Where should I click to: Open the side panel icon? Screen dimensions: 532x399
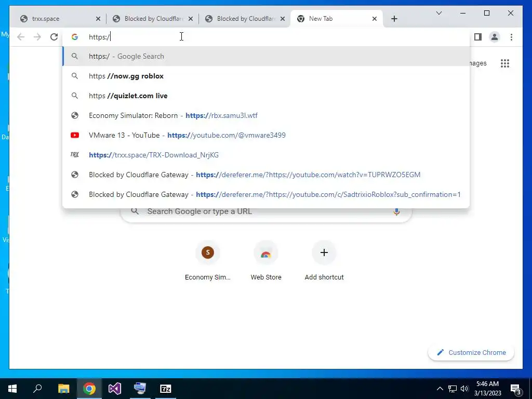[x=478, y=37]
